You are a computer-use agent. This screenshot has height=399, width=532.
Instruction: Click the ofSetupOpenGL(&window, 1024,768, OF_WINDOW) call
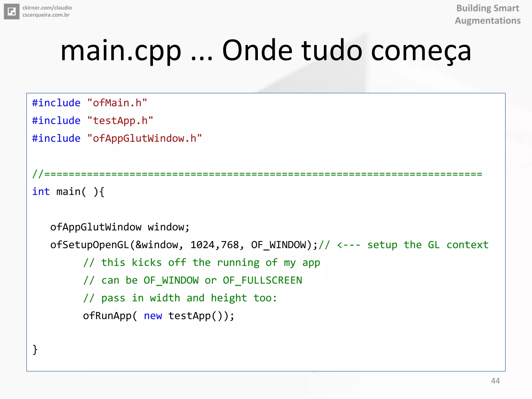(x=184, y=245)
